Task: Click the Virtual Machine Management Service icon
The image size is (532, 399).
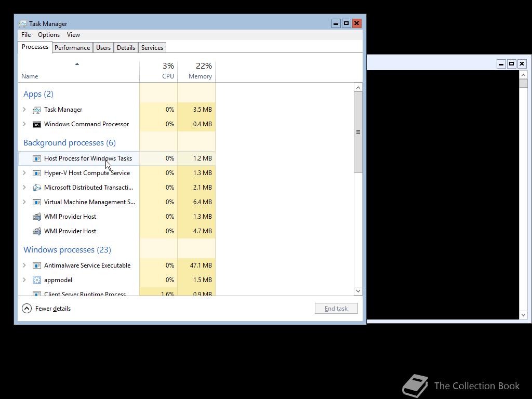Action: tap(37, 202)
